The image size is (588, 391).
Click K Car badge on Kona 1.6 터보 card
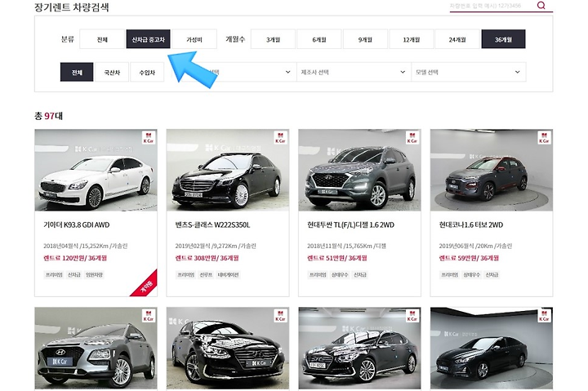coord(544,138)
